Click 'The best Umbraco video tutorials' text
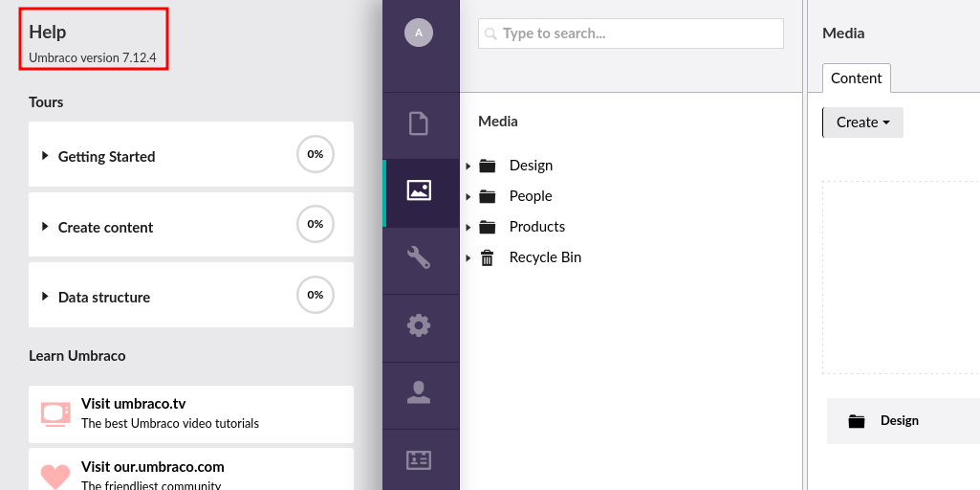This screenshot has height=490, width=980. pos(170,424)
